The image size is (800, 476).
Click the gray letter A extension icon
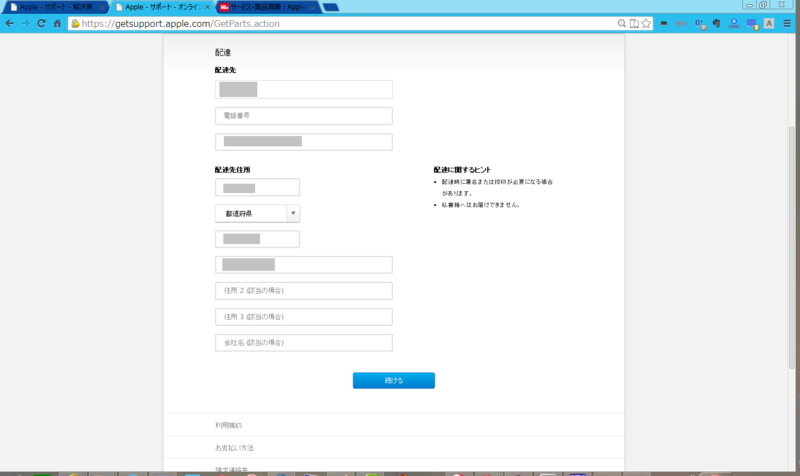pos(769,23)
